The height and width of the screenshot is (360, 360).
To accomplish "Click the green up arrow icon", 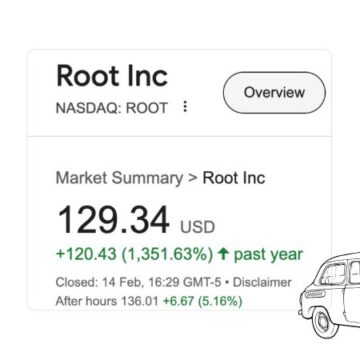I will [223, 255].
